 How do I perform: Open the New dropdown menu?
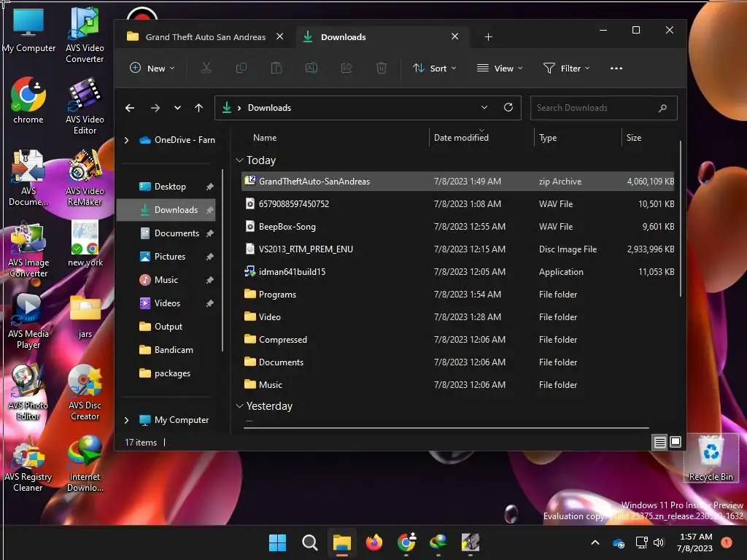point(152,68)
